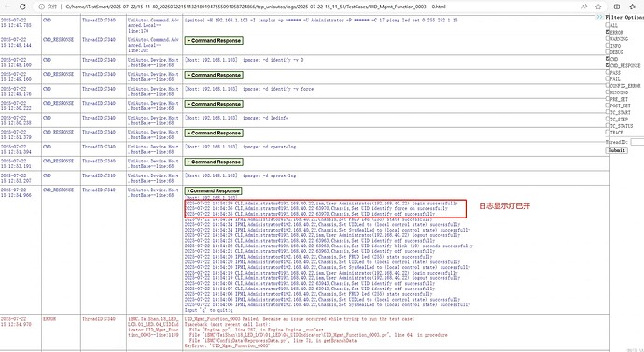The image size is (644, 352).
Task: Click 'ipmcget -d operatelog' command at 15:12:53.207
Action: click(x=269, y=176)
